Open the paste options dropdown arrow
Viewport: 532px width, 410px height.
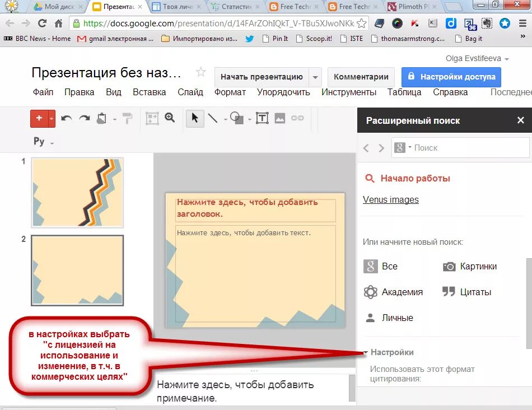[x=115, y=119]
